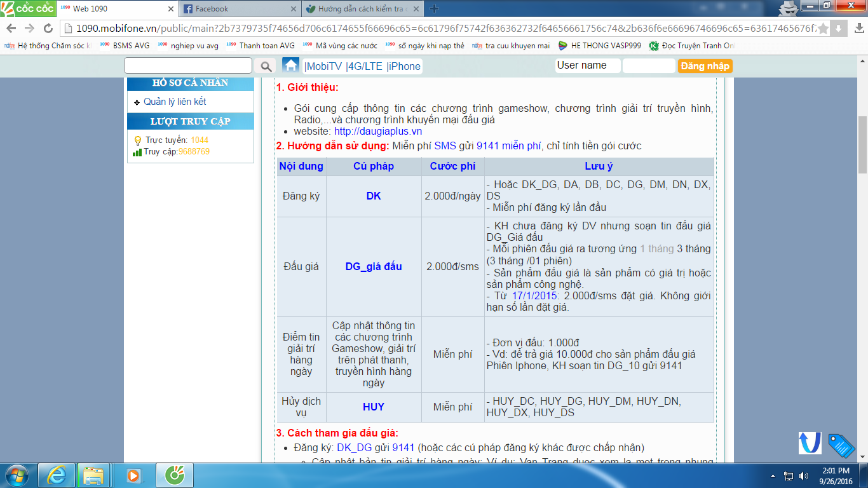
Task: Open the Mã vùng các nước bookmark
Action: [340, 46]
